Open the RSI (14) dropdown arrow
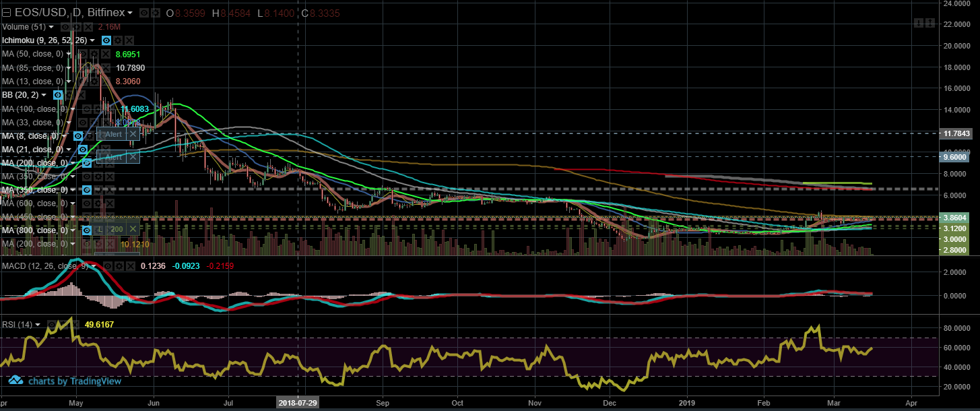Screen dimensions: 980x411 (x=37, y=324)
